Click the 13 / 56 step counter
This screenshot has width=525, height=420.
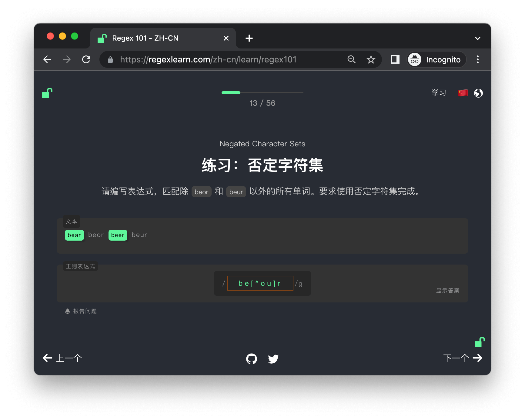pyautogui.click(x=262, y=103)
